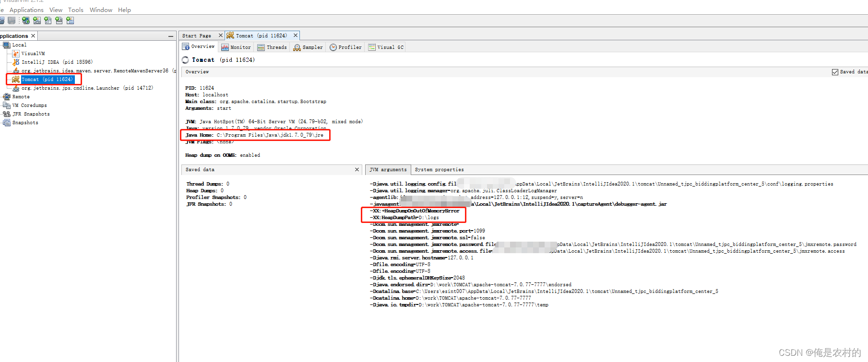Select Tomcat (pid 11624) in Applications tree
The height and width of the screenshot is (362, 868).
[47, 80]
